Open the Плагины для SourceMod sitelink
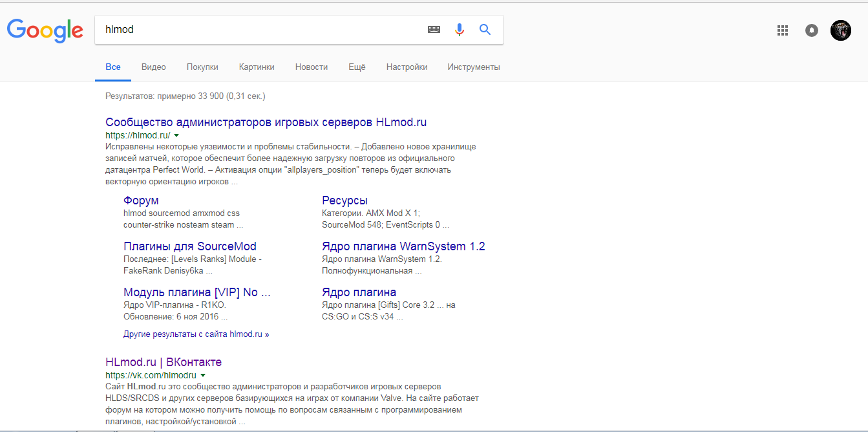The image size is (868, 432). 190,246
